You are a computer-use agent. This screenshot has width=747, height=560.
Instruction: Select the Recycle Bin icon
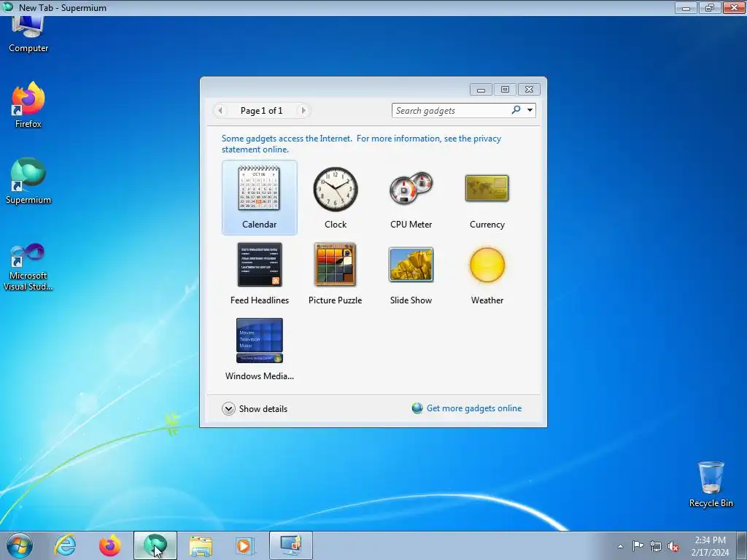tap(711, 484)
